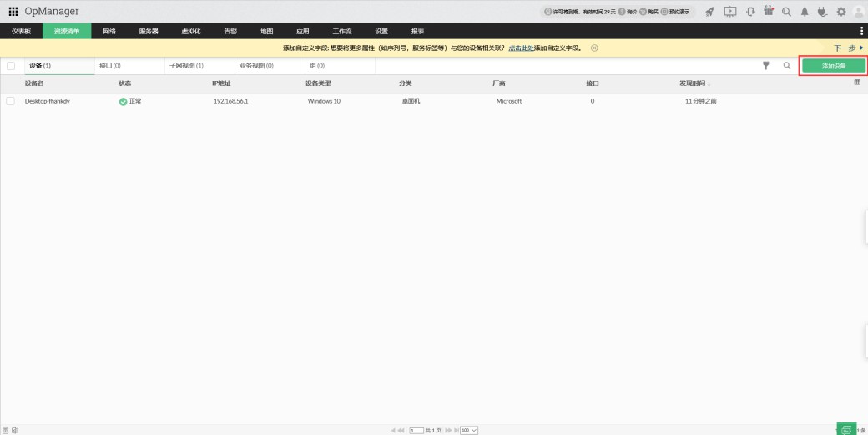
Task: Click the 11分钟之前 discovery time cell
Action: [x=701, y=101]
